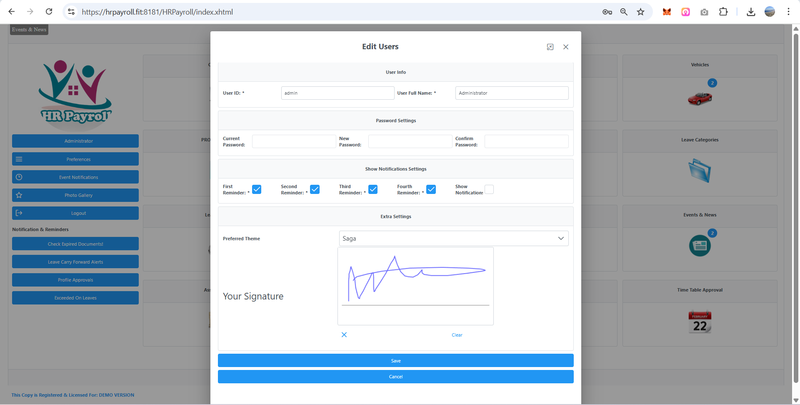Enable the Show Notification checkbox

tap(489, 189)
